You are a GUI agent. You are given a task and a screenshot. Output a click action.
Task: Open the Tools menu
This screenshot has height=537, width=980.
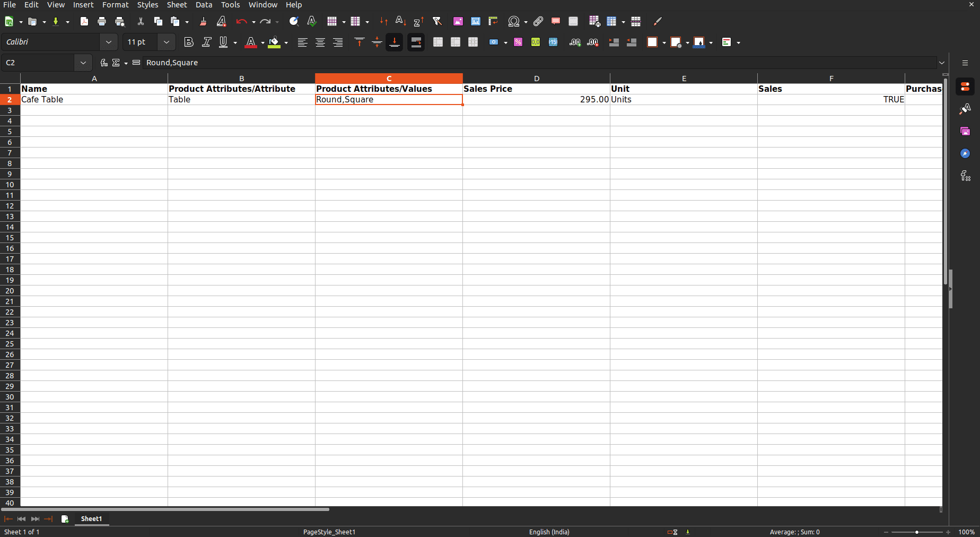pyautogui.click(x=230, y=5)
